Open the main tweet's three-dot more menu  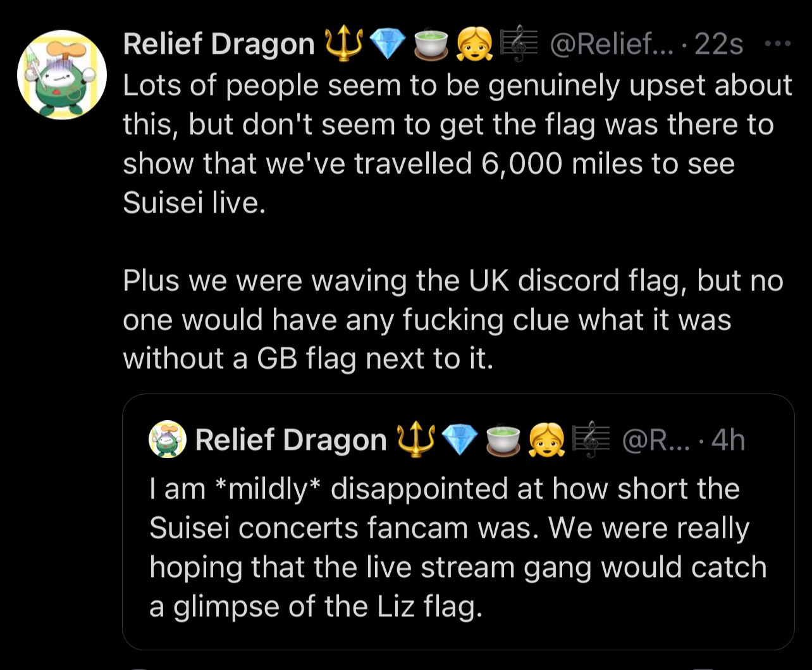777,44
